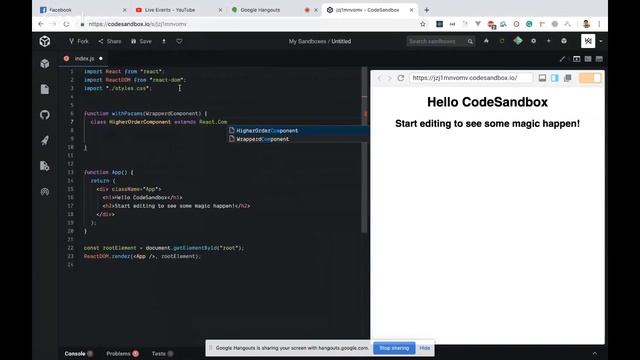This screenshot has height=360, width=640.
Task: Open the Configuration Files sidebar icon
Action: pyautogui.click(x=45, y=166)
